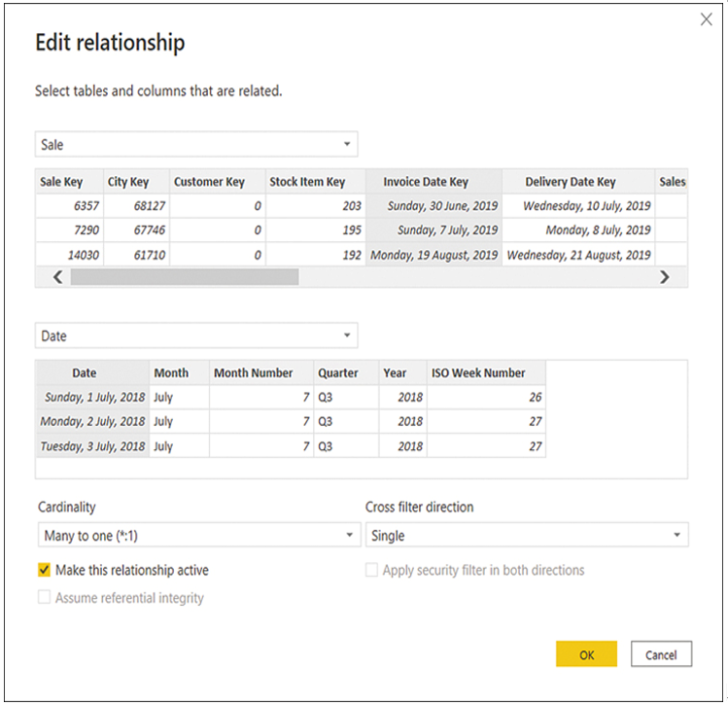This screenshot has height=705, width=728.
Task: Click the Cancel button
Action: [x=661, y=653]
